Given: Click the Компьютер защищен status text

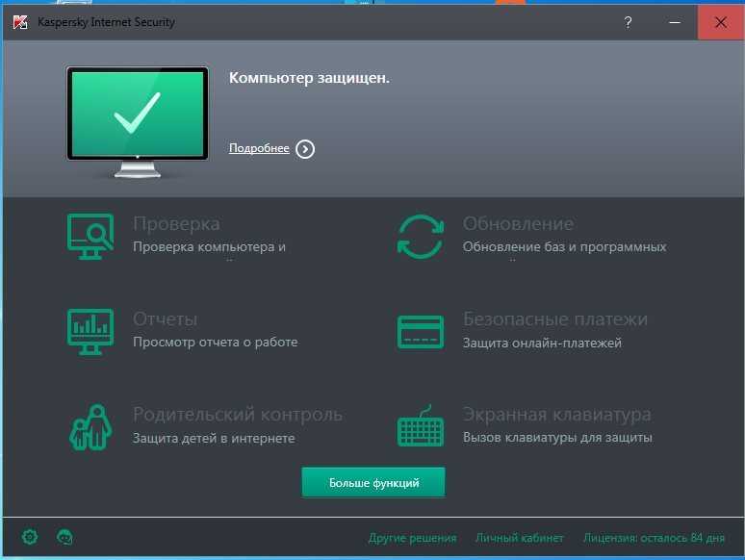Looking at the screenshot, I should click(x=309, y=77).
